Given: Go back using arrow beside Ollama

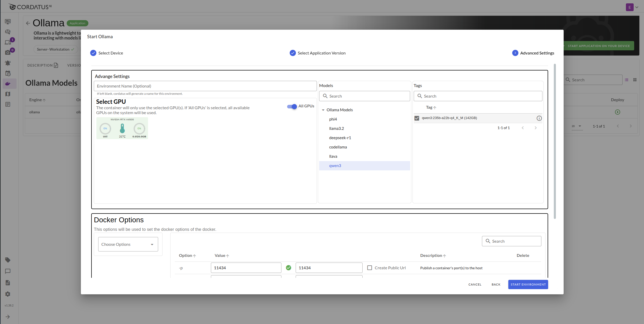Looking at the screenshot, I should click(x=28, y=23).
